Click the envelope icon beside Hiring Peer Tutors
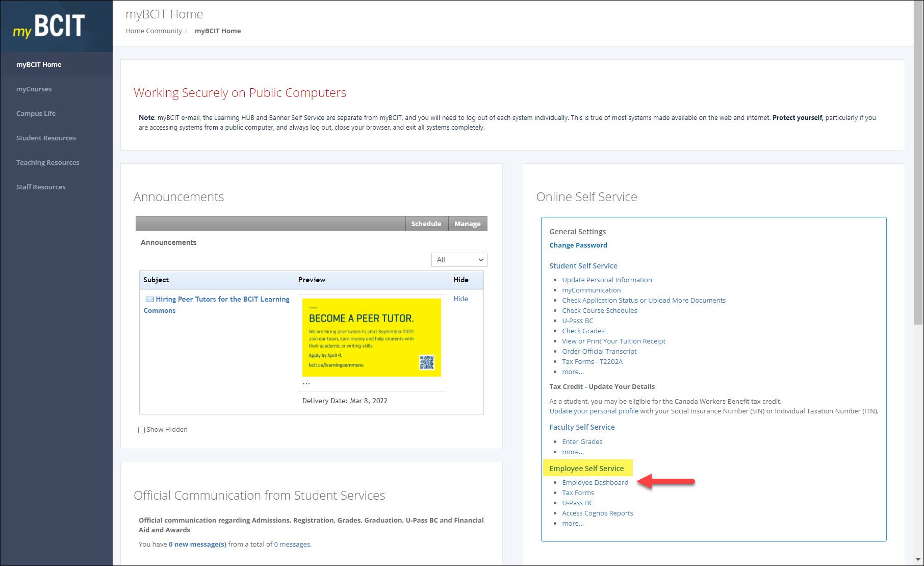The height and width of the screenshot is (566, 924). pyautogui.click(x=149, y=299)
